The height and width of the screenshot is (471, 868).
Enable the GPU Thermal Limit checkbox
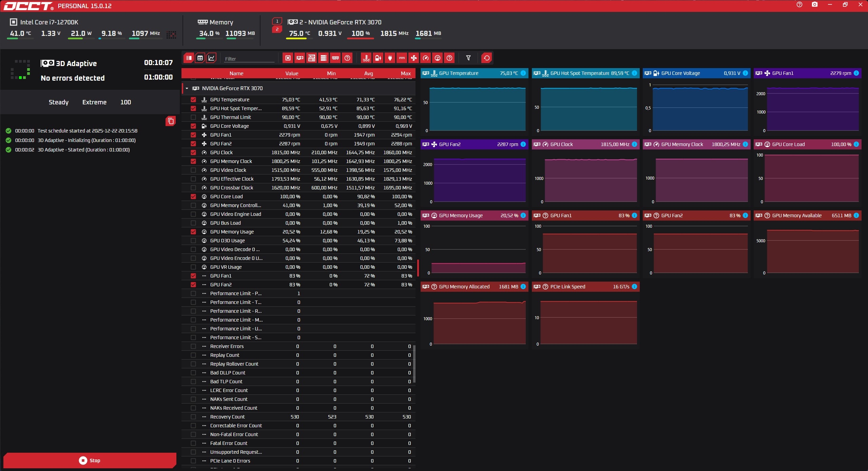click(193, 117)
